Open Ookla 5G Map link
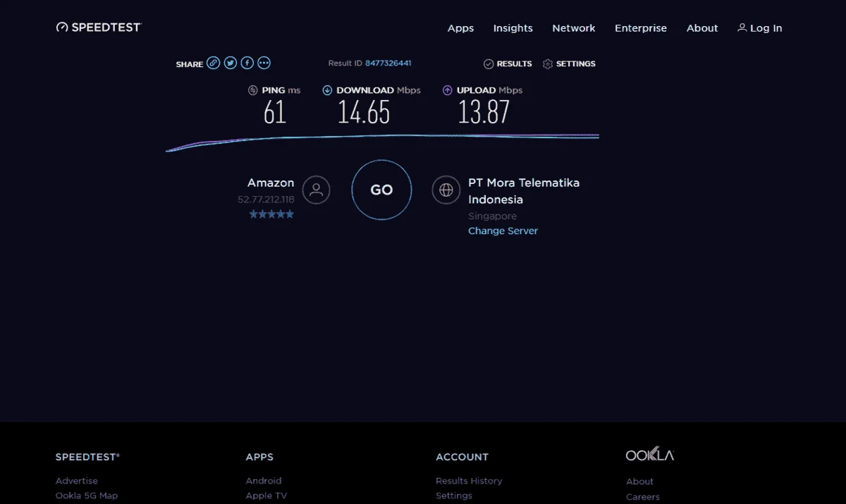 (87, 496)
